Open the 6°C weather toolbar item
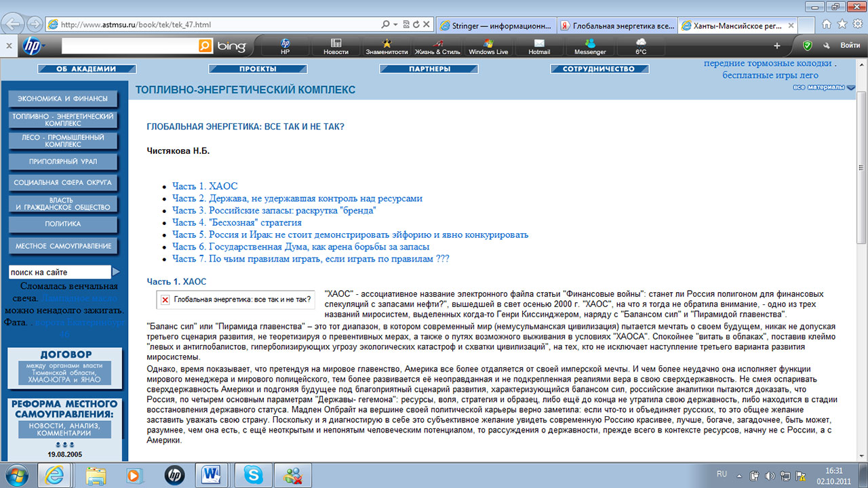Screen dimensions: 868x488 click(641, 46)
